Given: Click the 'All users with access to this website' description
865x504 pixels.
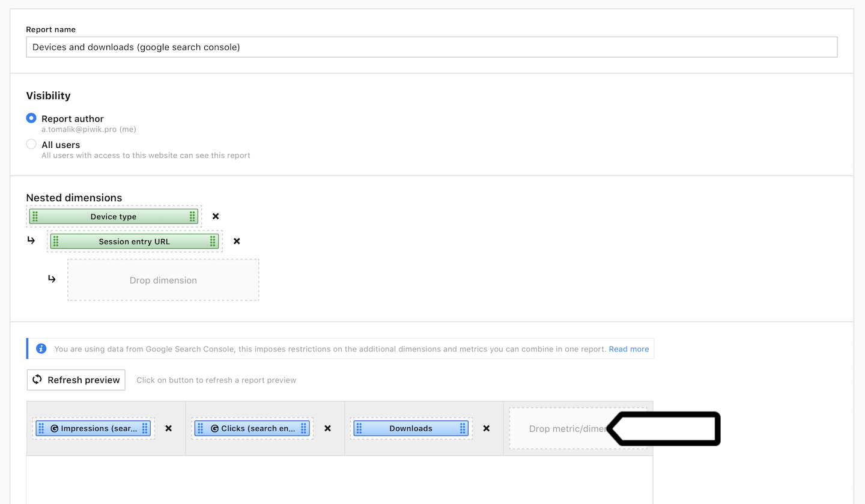Looking at the screenshot, I should [x=146, y=155].
